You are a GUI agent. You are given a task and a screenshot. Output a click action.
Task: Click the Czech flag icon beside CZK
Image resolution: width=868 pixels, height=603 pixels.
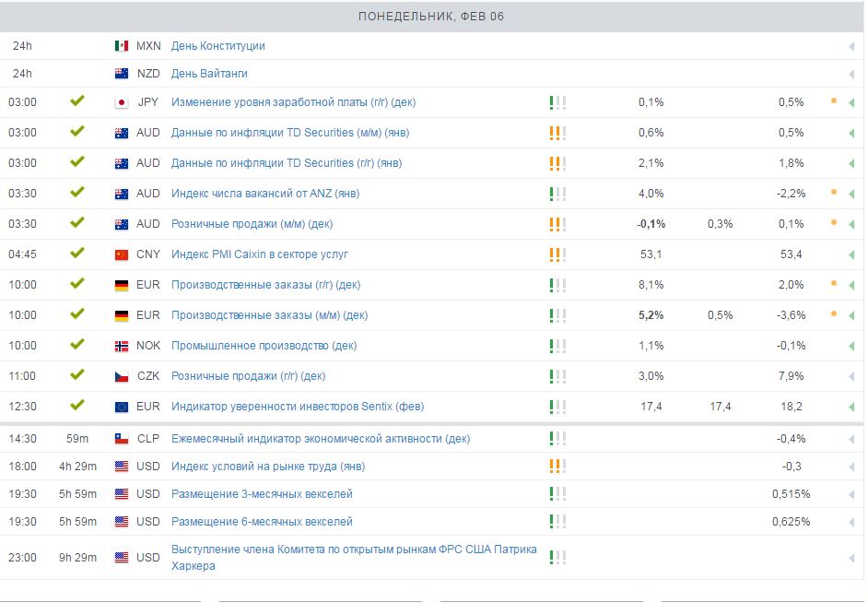point(122,376)
